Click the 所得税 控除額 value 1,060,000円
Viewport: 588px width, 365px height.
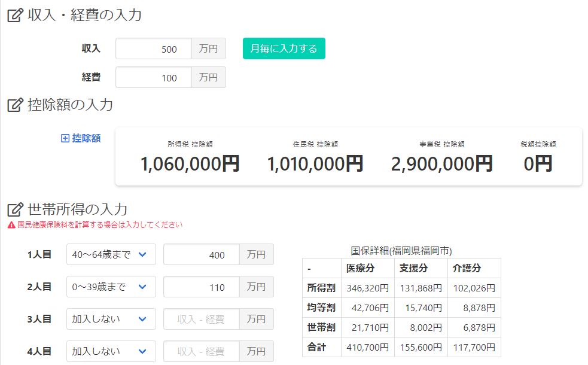(190, 164)
